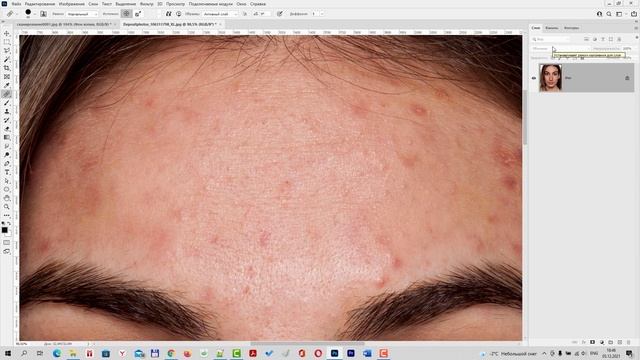The image size is (640, 360).
Task: Click the search icon at top right
Action: pos(609,14)
